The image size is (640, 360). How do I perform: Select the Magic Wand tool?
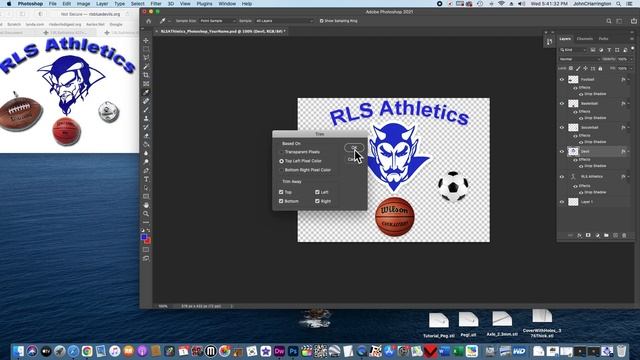click(146, 67)
